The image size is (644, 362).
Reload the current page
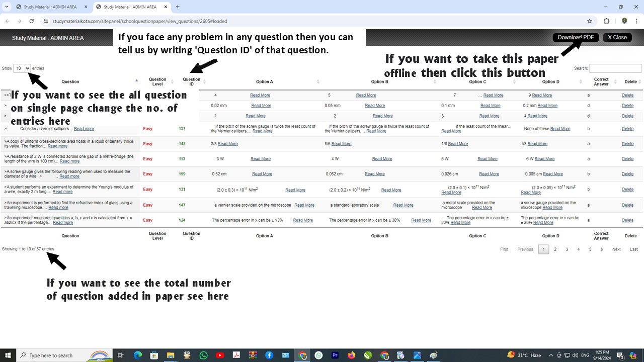[31, 21]
